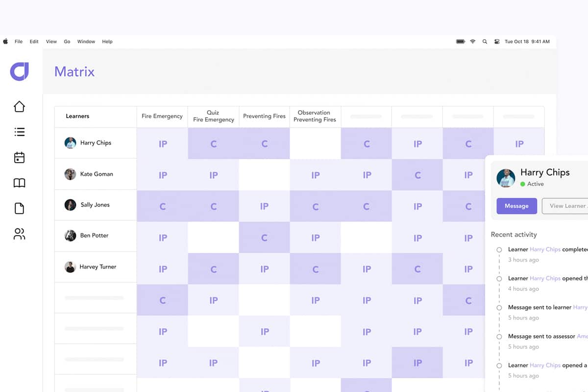Select Observation Preventing Fires column header
The height and width of the screenshot is (392, 588).
pyautogui.click(x=315, y=116)
